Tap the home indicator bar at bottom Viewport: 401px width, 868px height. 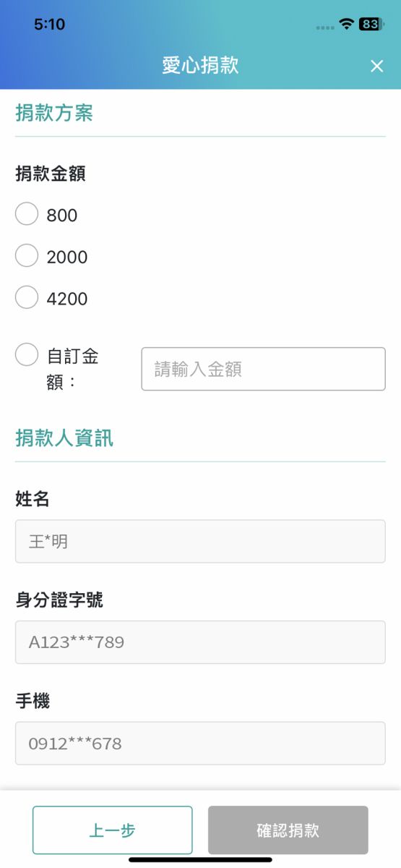200,859
